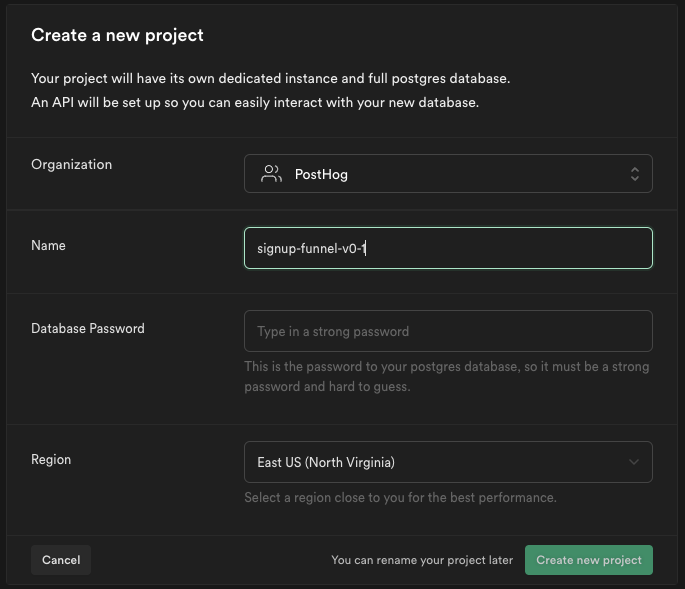685x589 pixels.
Task: Click the Create new project button
Action: click(588, 560)
